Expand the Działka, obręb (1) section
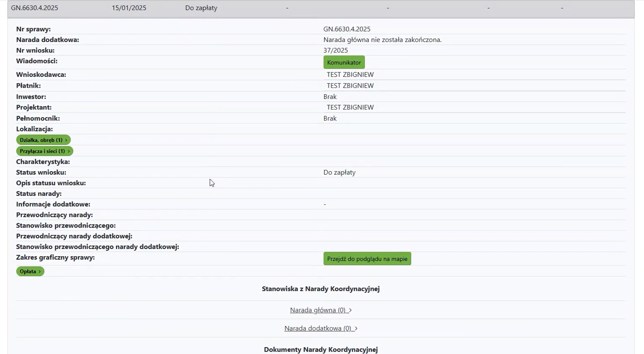The width and height of the screenshot is (644, 354). 43,140
